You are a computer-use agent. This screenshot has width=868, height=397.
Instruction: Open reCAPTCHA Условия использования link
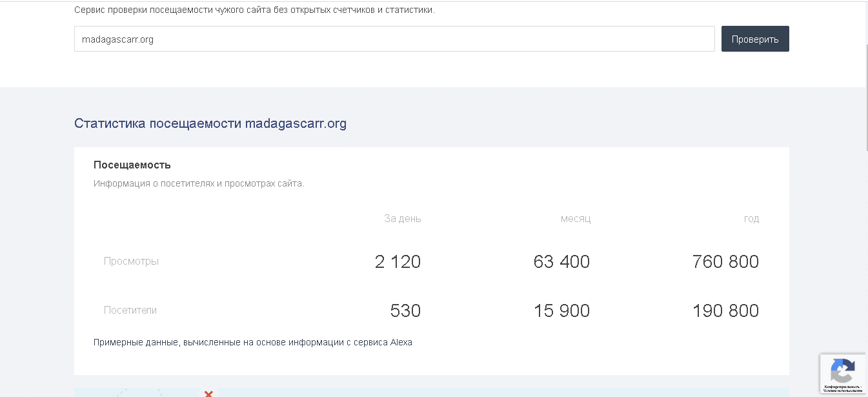coord(843,391)
